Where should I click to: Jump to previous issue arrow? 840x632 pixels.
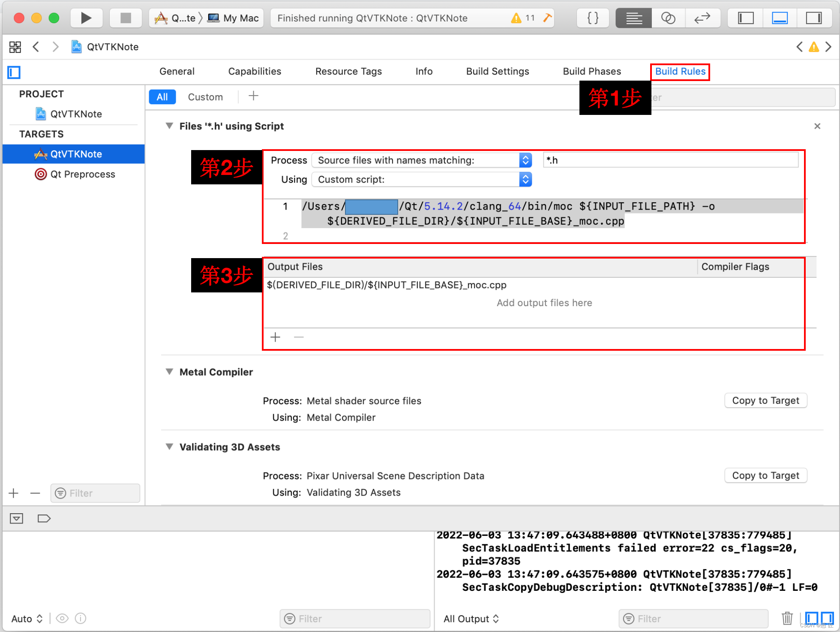click(799, 47)
